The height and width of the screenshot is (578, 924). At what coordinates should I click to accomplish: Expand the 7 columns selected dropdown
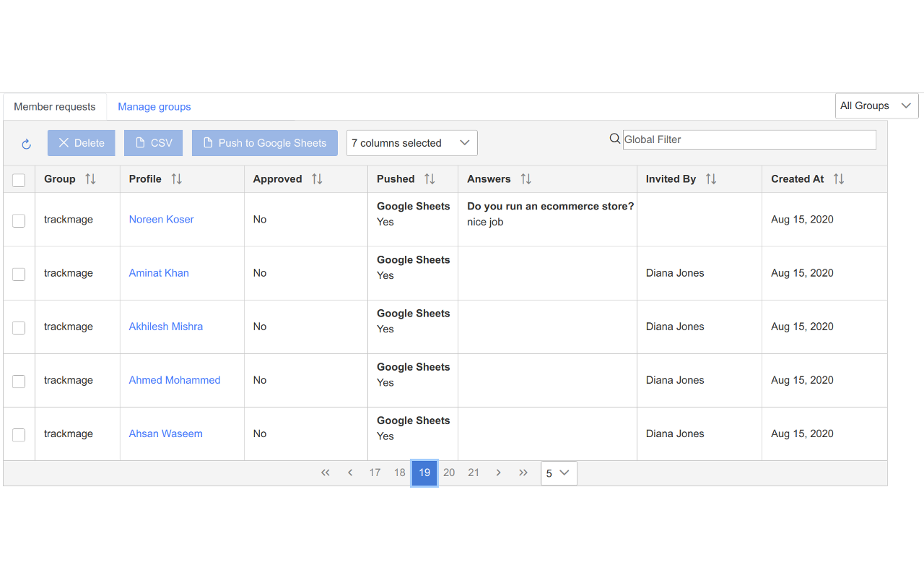point(411,143)
